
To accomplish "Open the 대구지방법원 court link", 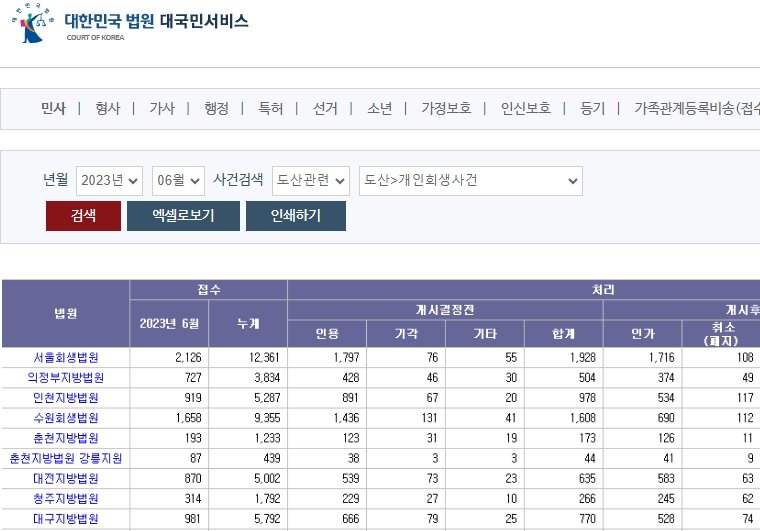I will click(66, 519).
